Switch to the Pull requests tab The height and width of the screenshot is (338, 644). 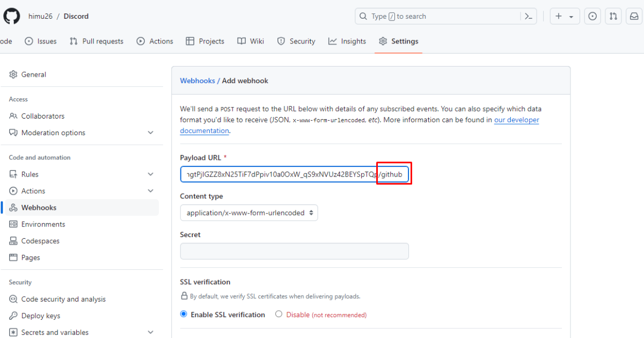tap(97, 41)
